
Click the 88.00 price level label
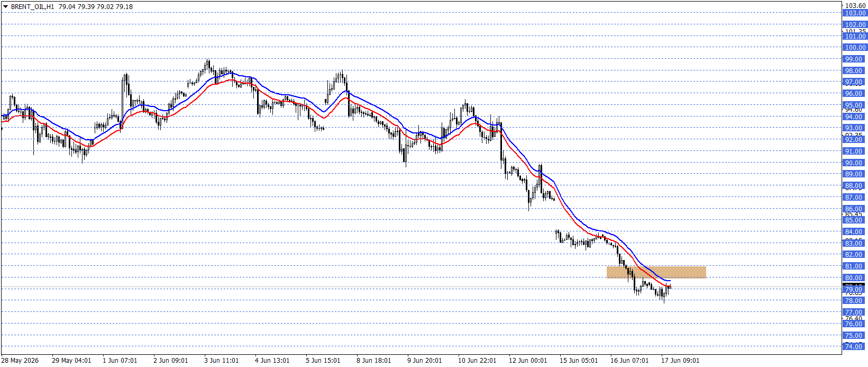tap(855, 186)
